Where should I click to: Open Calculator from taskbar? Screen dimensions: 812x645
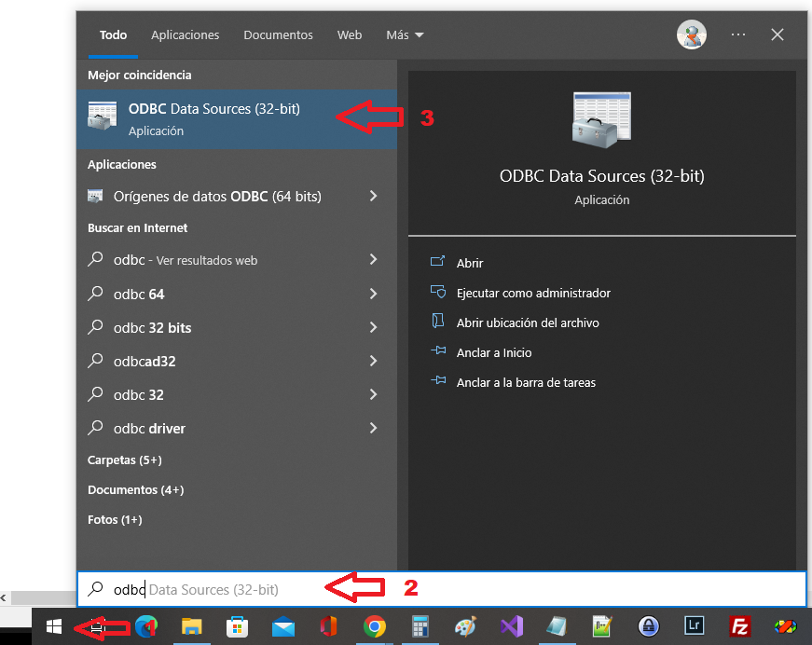point(420,627)
